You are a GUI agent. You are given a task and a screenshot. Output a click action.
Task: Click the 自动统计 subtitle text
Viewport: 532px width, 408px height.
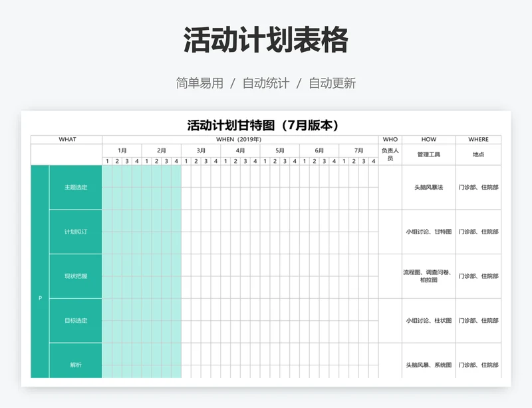tap(265, 83)
